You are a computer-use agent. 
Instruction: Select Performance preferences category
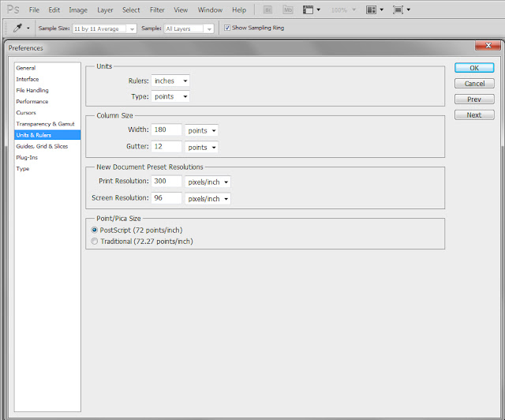[47, 102]
